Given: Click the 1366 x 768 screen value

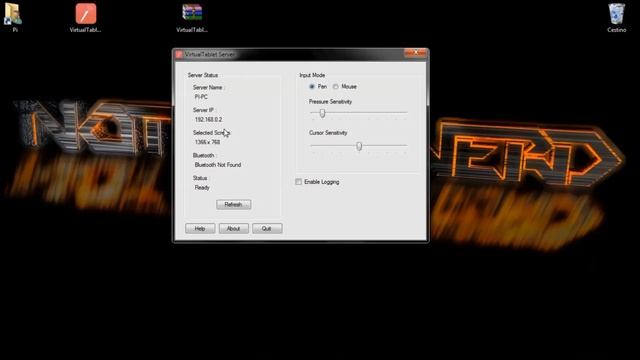Looking at the screenshot, I should pos(207,142).
